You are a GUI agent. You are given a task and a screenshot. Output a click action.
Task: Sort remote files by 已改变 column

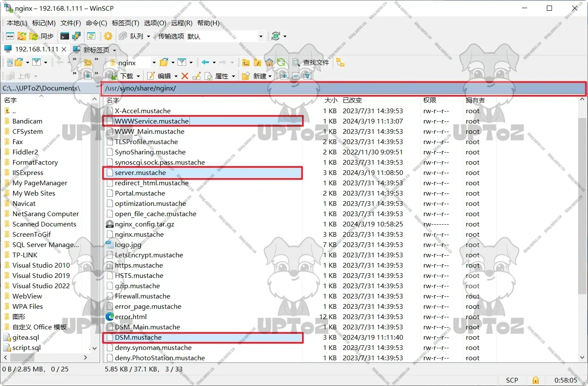[x=353, y=100]
